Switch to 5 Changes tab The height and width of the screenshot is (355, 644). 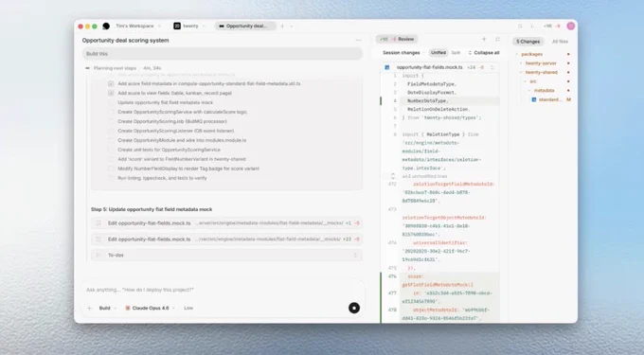tap(528, 42)
